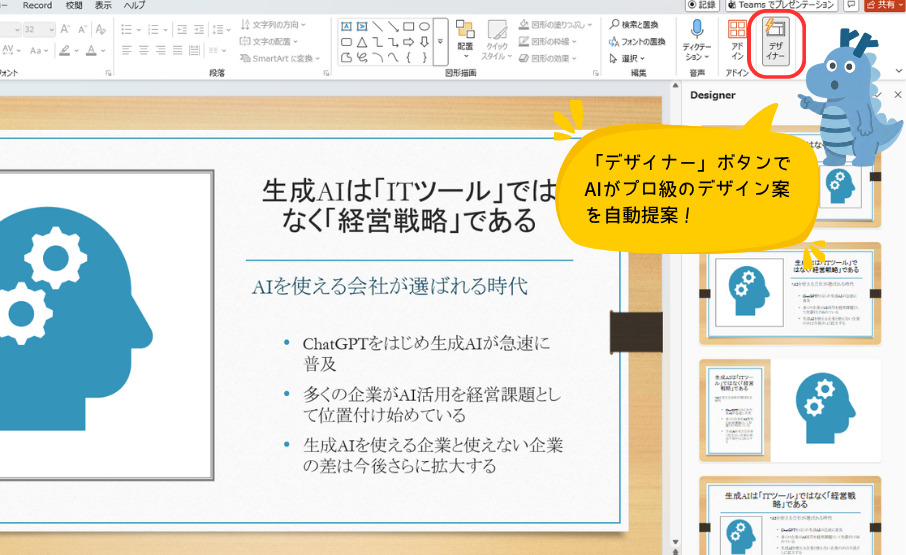Align text left
906x555 pixels.
coord(127,50)
